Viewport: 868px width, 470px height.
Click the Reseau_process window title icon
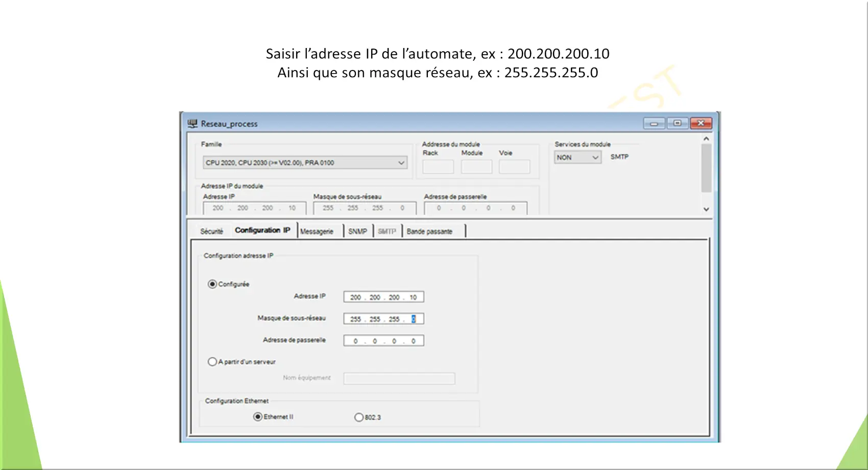[192, 124]
